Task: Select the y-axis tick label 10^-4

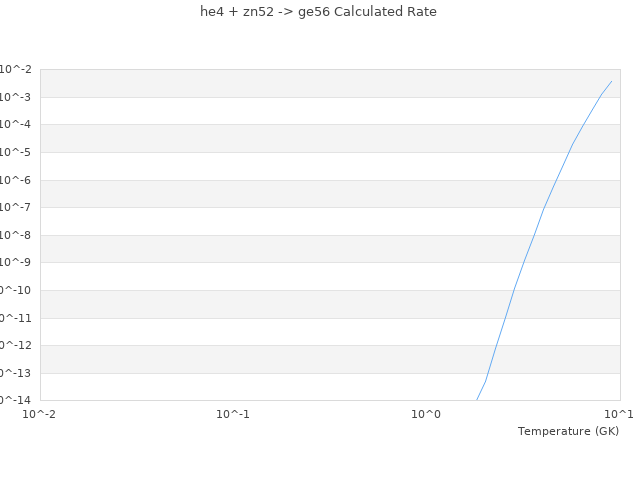Action: 15,124
